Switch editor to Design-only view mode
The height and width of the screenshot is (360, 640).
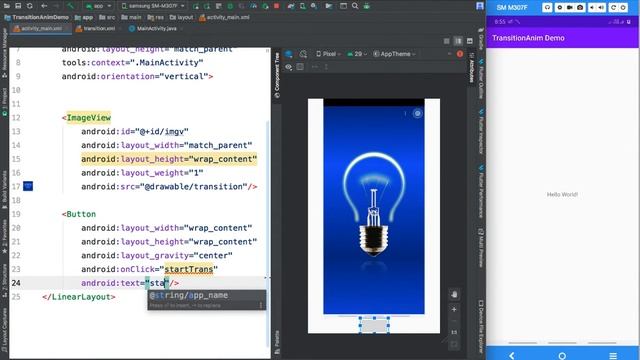click(x=470, y=41)
